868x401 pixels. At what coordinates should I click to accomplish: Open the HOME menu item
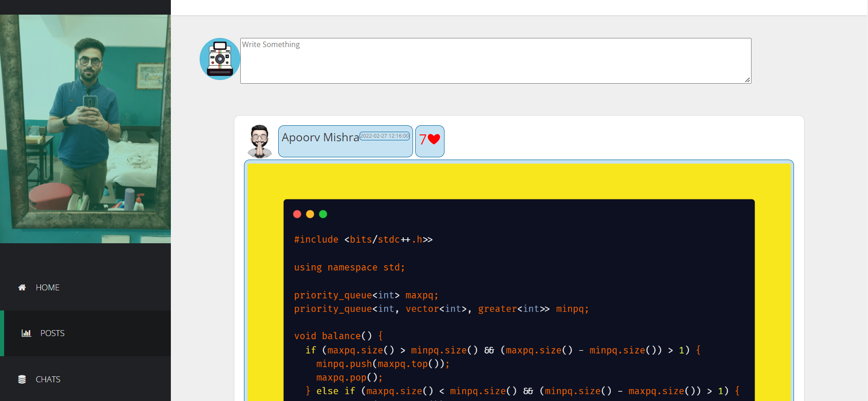click(x=85, y=288)
